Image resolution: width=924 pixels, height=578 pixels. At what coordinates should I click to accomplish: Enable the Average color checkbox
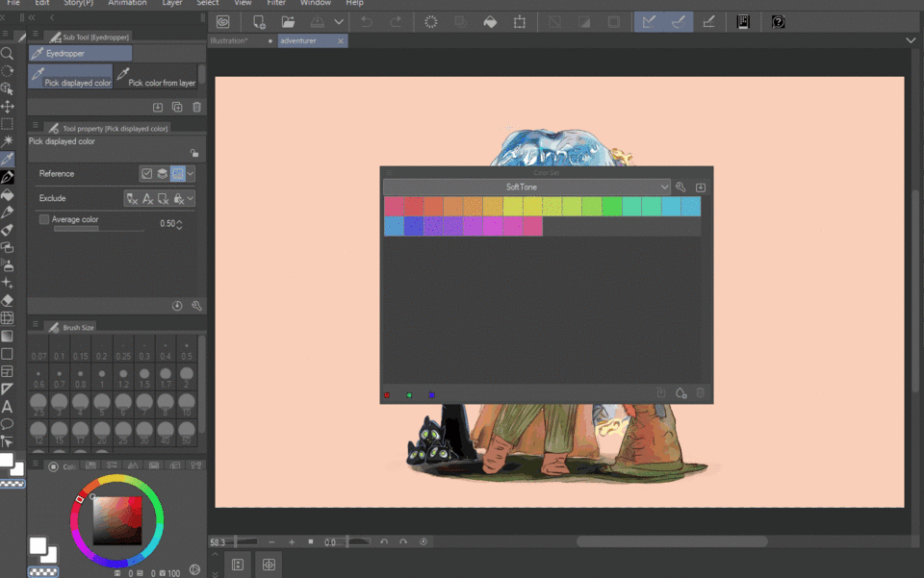[44, 219]
